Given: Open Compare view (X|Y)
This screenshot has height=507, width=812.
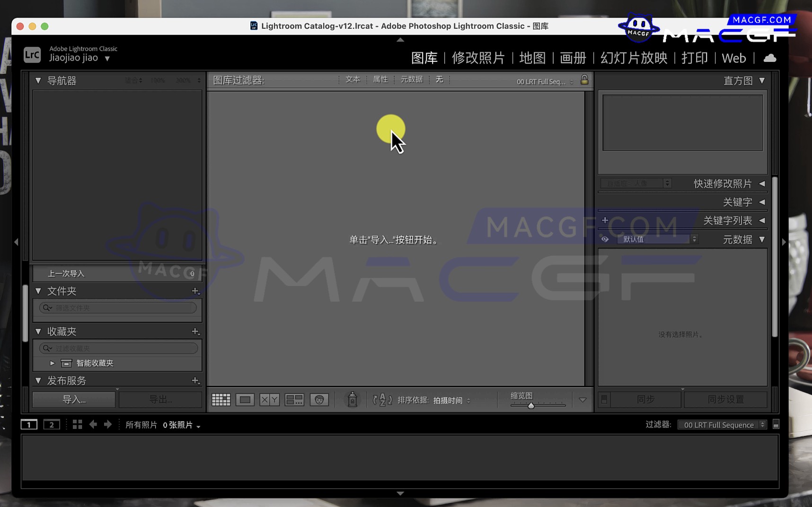Looking at the screenshot, I should pos(269,400).
